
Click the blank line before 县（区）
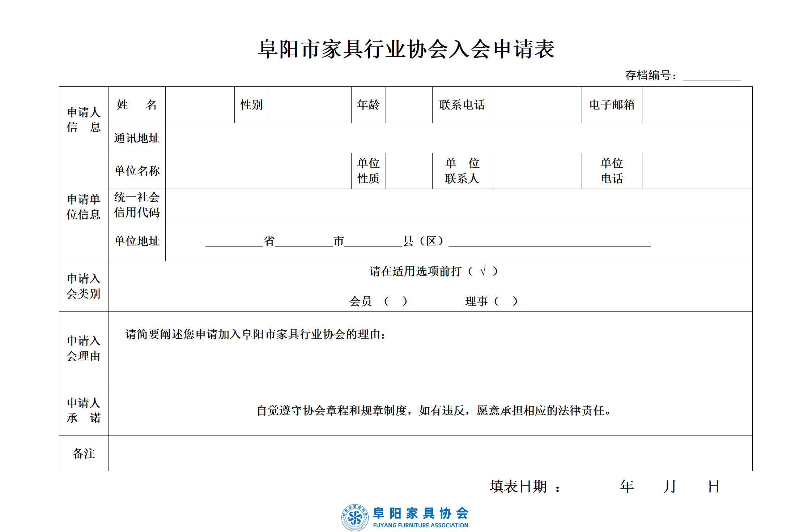tap(373, 241)
